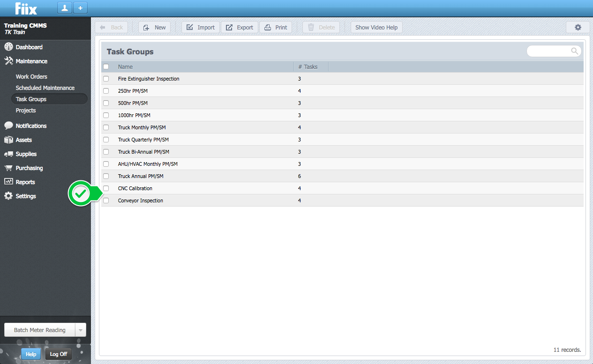The image size is (593, 364).
Task: Open the 250hr PM/SM task group
Action: click(x=133, y=91)
